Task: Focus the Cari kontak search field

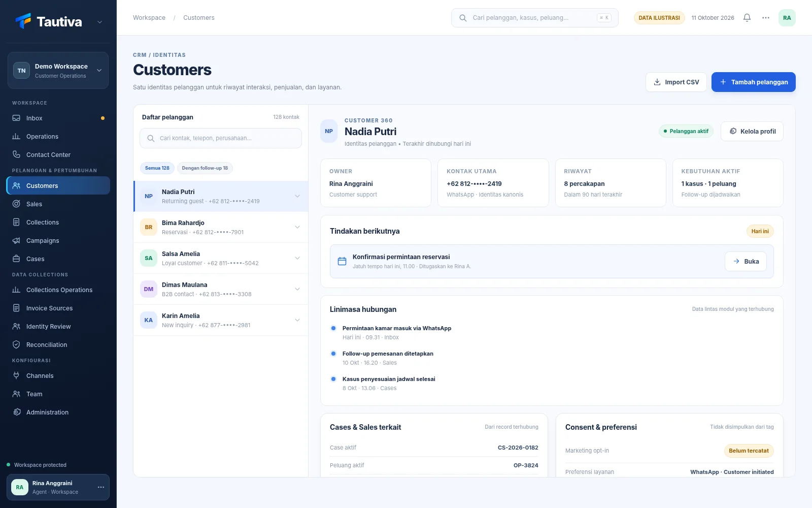Action: click(221, 138)
